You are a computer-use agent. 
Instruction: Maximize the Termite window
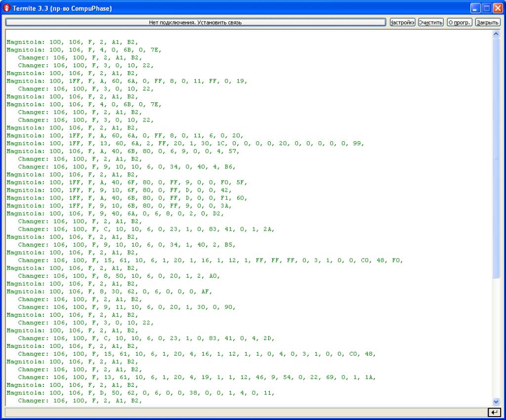486,8
